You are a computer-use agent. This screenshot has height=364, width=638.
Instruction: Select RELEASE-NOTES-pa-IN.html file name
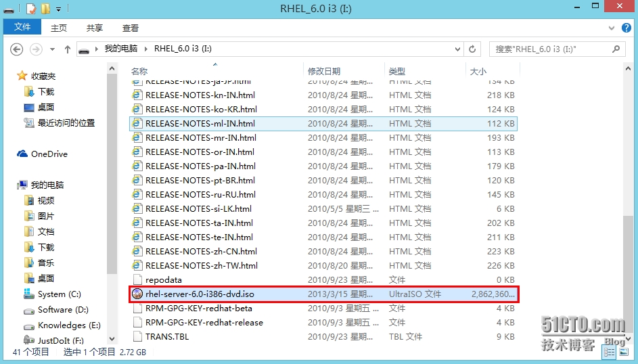pyautogui.click(x=200, y=166)
